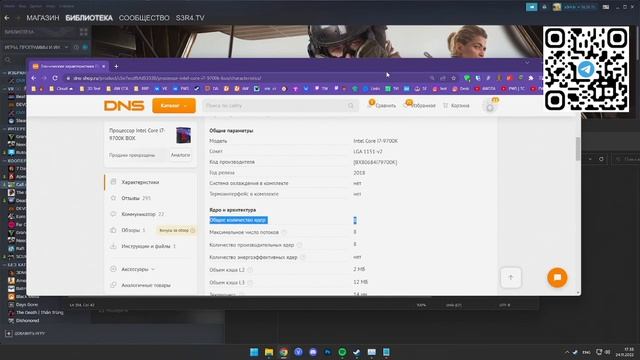Click the scroll-to-top arrow button
The height and width of the screenshot is (360, 640).
[511, 278]
